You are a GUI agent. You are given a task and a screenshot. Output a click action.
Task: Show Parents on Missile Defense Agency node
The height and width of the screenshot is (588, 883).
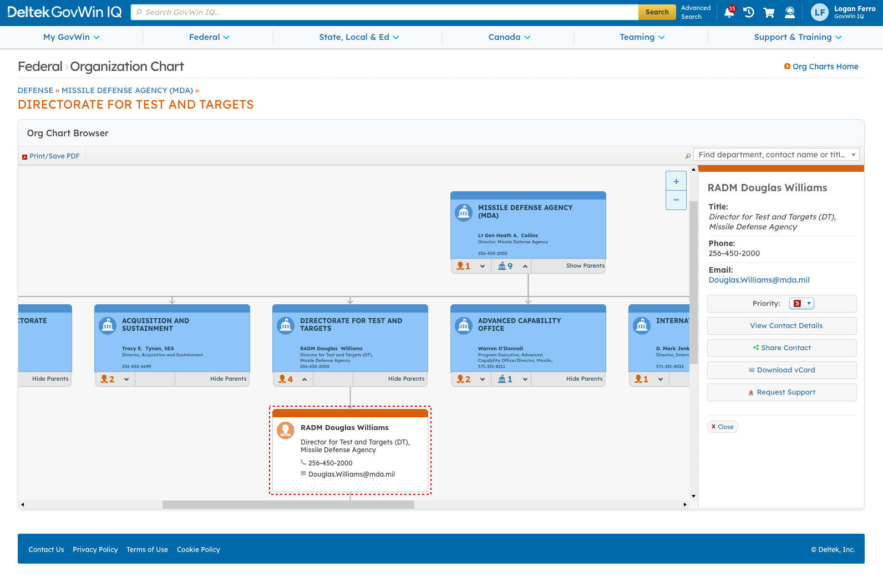(585, 266)
